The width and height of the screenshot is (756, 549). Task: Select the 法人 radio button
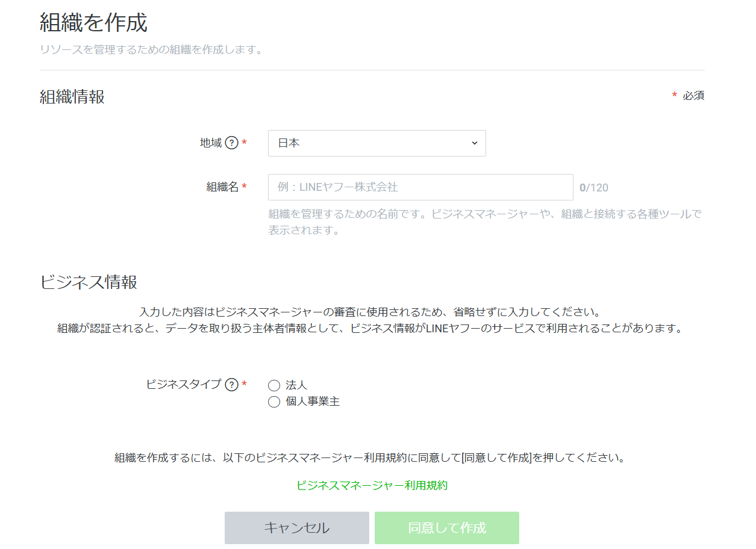point(274,386)
